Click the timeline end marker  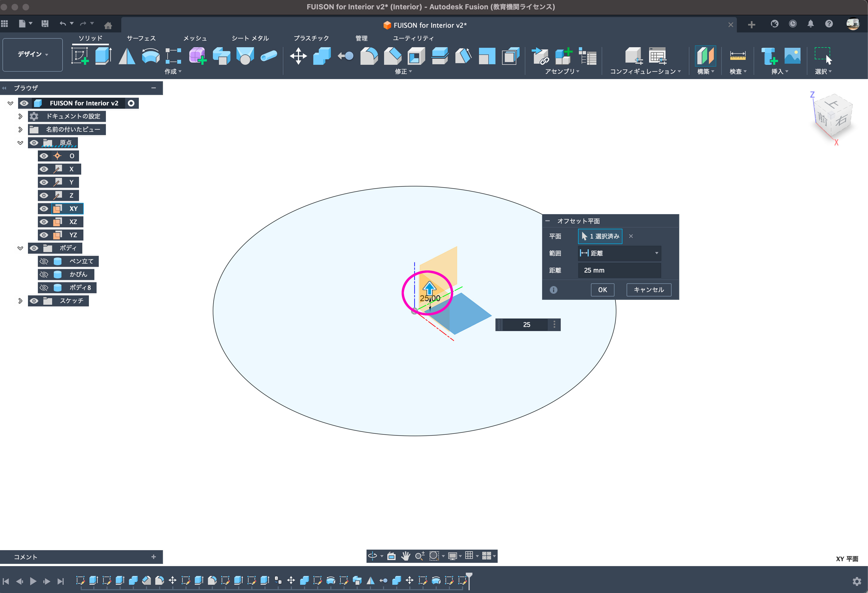(x=469, y=577)
